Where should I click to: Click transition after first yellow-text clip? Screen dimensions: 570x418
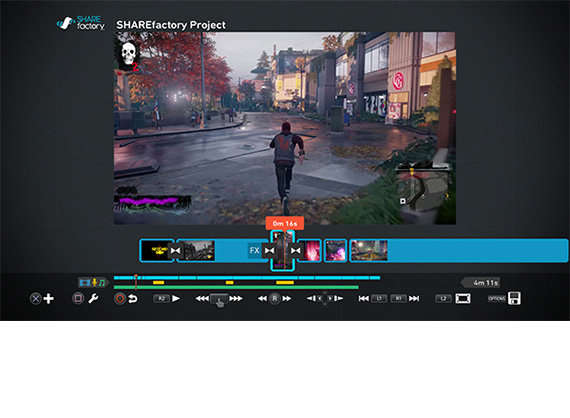(175, 250)
